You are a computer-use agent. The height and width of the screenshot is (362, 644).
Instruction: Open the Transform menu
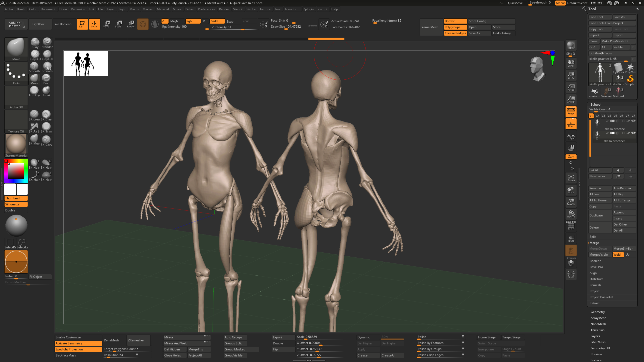click(x=292, y=9)
